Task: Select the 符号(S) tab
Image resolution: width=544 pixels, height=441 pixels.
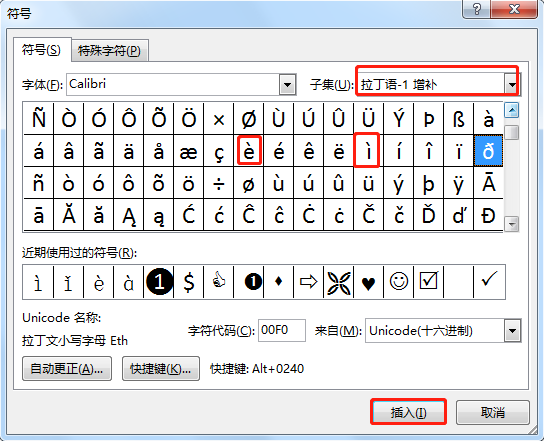Action: pyautogui.click(x=41, y=50)
